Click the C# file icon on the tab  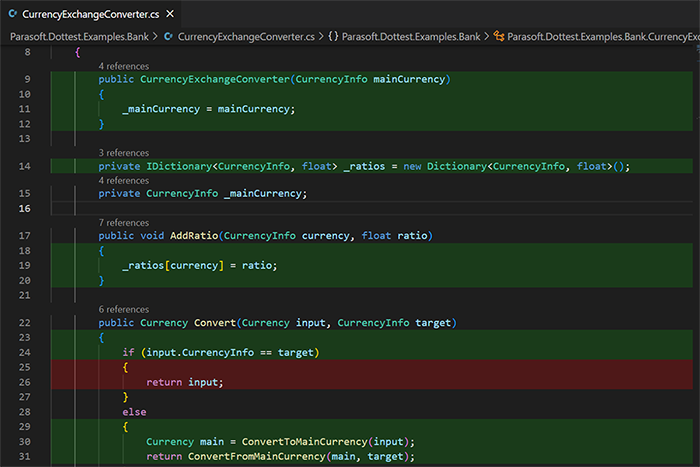coord(13,14)
